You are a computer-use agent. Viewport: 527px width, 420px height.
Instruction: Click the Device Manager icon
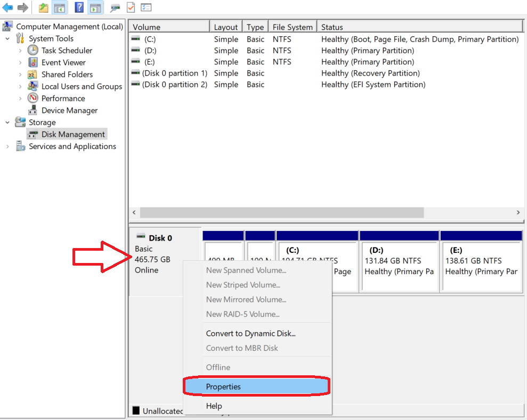33,110
